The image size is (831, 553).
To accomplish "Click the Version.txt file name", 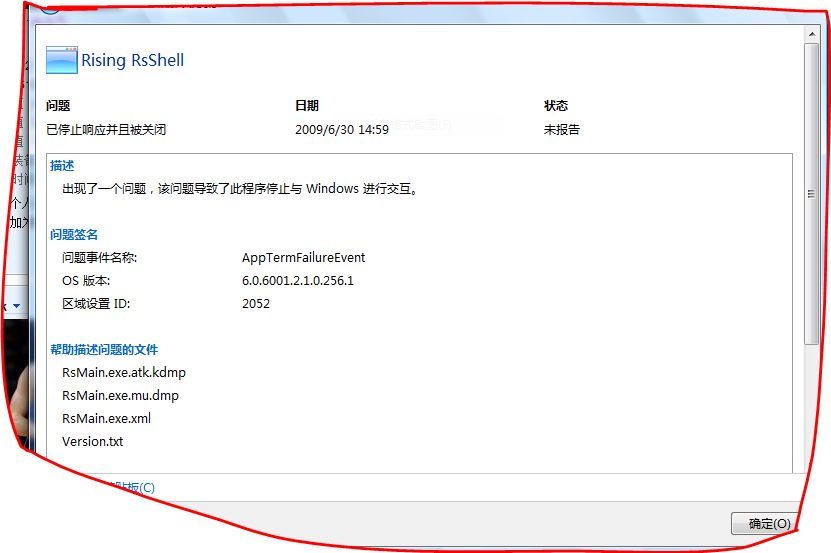I will (93, 442).
